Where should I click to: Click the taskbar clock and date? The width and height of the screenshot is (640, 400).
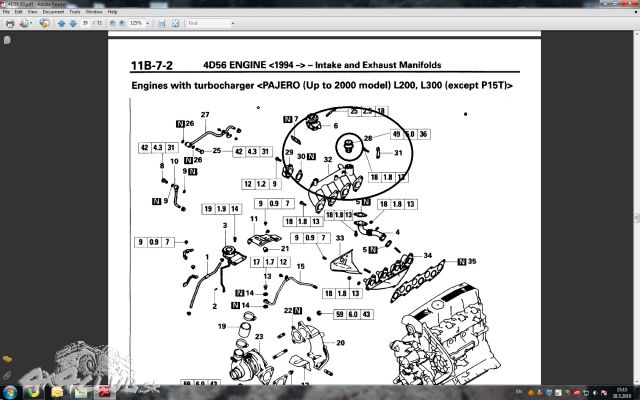coord(621,393)
